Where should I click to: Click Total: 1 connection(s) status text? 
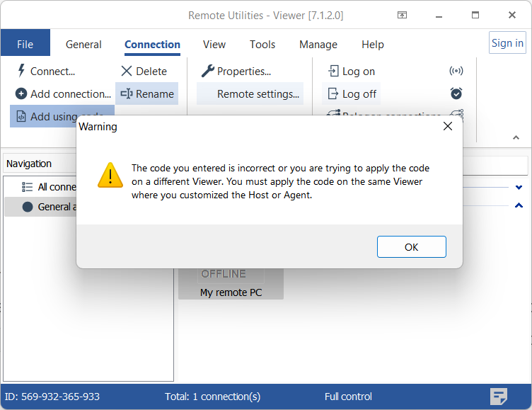tap(213, 397)
